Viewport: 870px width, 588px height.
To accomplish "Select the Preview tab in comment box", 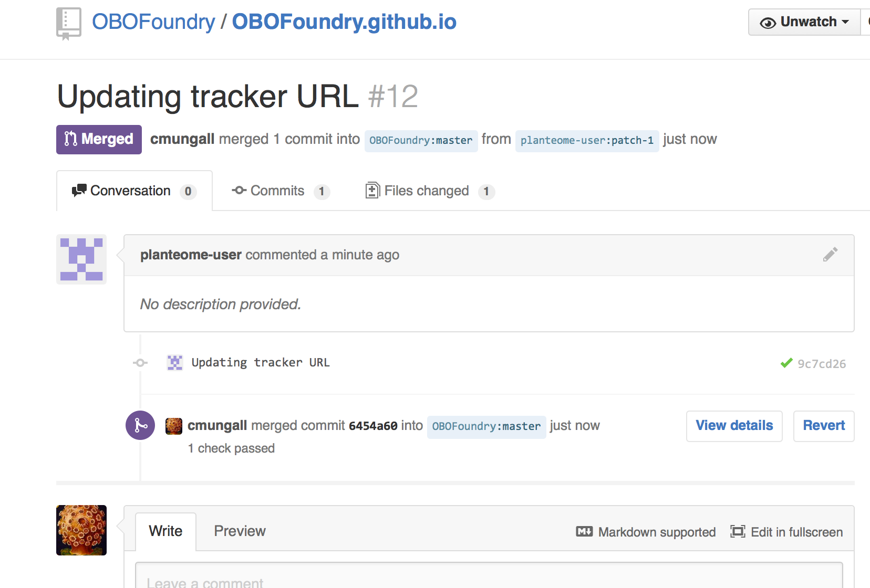I will [x=240, y=531].
